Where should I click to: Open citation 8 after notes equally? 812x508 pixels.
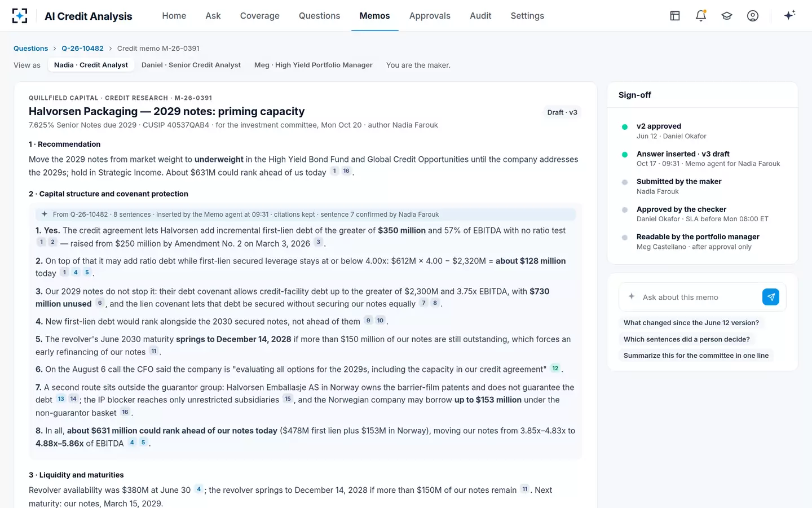pos(435,303)
